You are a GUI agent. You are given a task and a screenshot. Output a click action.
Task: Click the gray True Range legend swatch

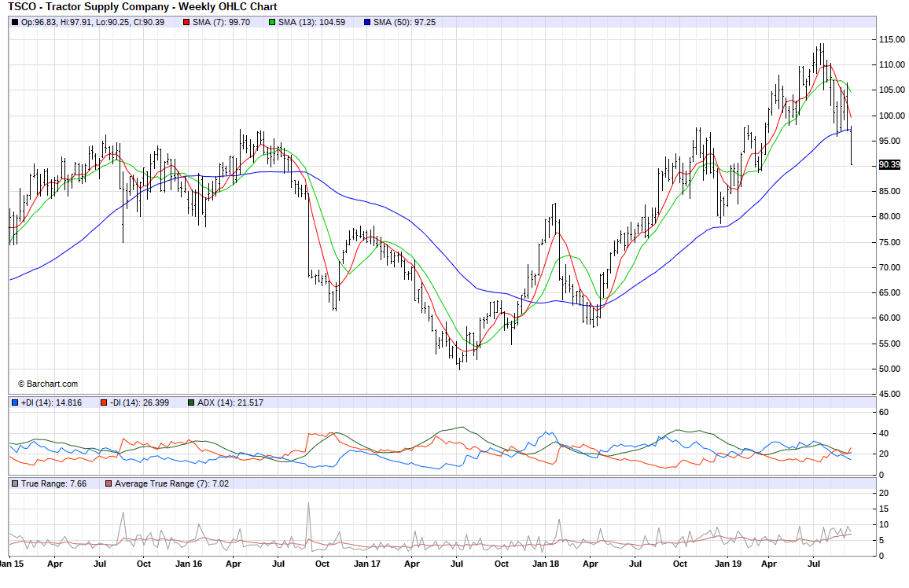tap(15, 483)
